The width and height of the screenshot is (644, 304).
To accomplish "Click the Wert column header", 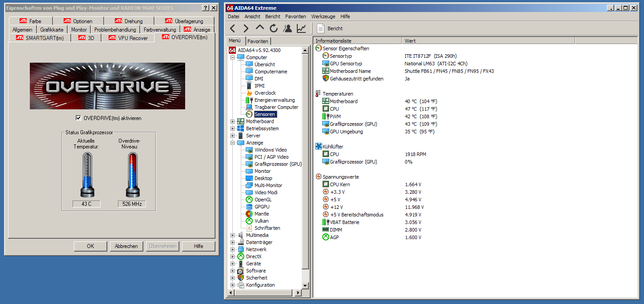I will coord(488,41).
